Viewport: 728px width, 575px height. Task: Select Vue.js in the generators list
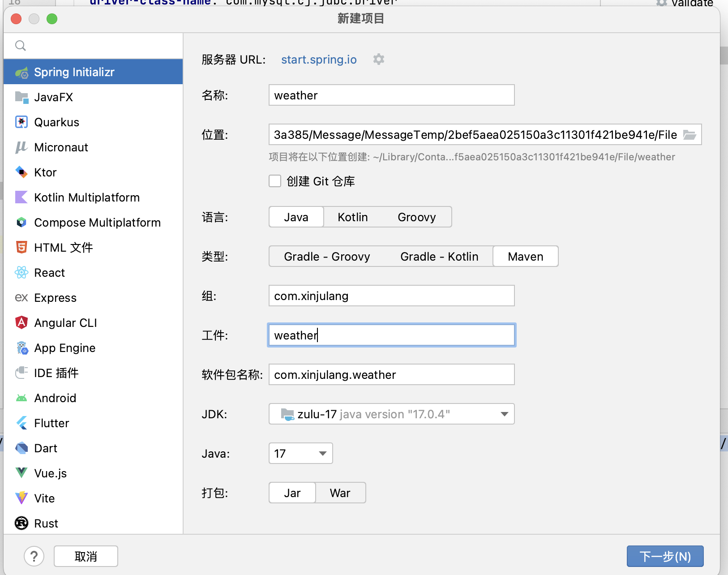[x=93, y=473]
